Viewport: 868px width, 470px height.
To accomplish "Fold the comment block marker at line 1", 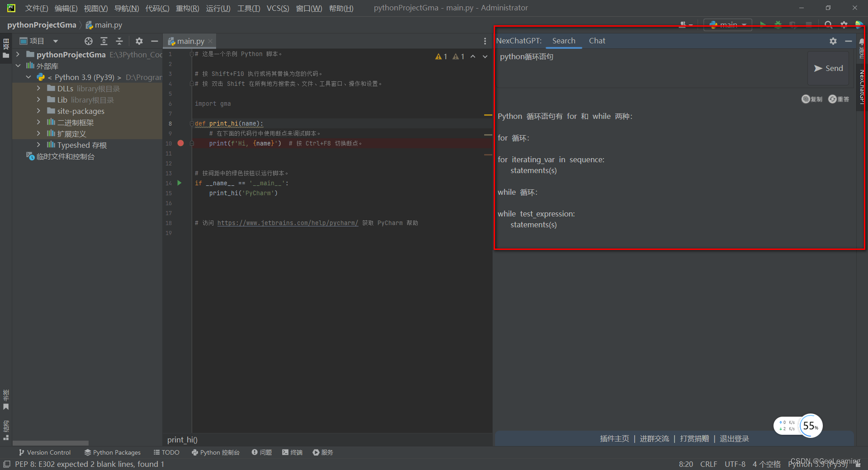I will (192, 54).
